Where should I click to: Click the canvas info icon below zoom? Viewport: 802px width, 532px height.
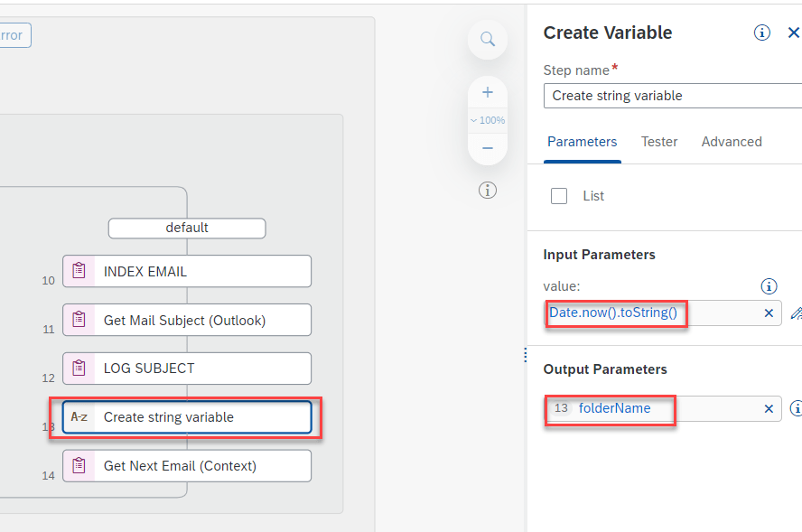(x=488, y=190)
